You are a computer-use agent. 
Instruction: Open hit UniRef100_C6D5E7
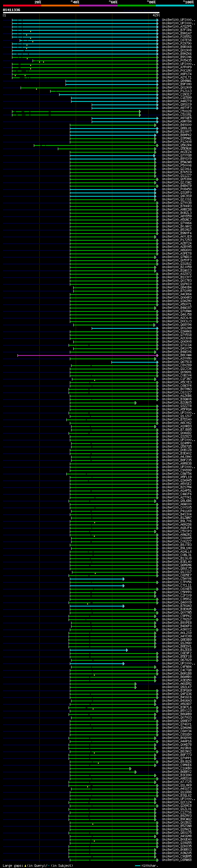click(177, 575)
